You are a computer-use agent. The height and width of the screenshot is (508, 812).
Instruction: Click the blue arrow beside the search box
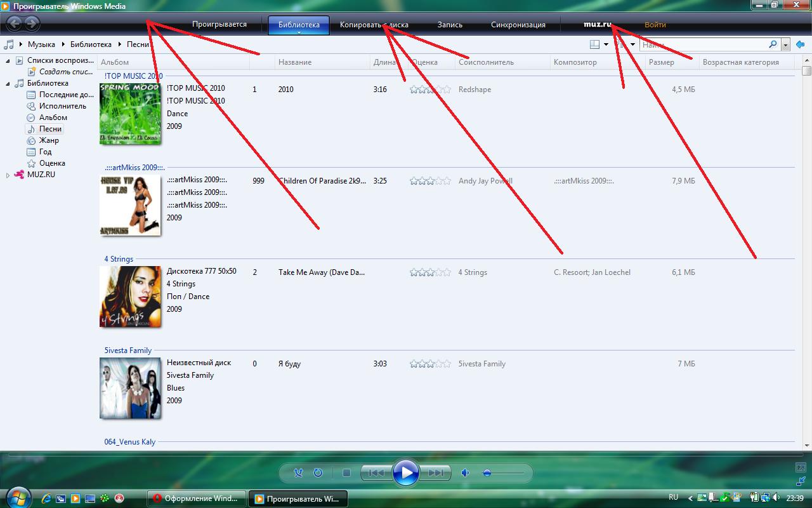[800, 44]
